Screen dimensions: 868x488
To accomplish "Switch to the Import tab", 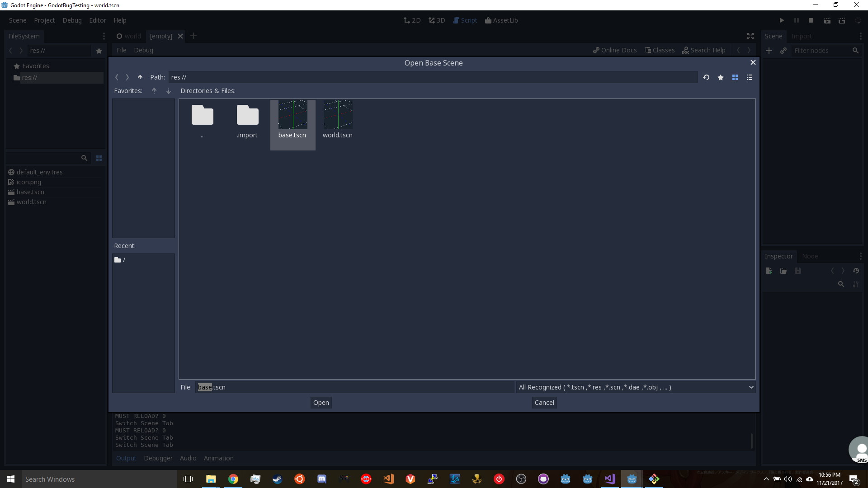I will click(802, 36).
